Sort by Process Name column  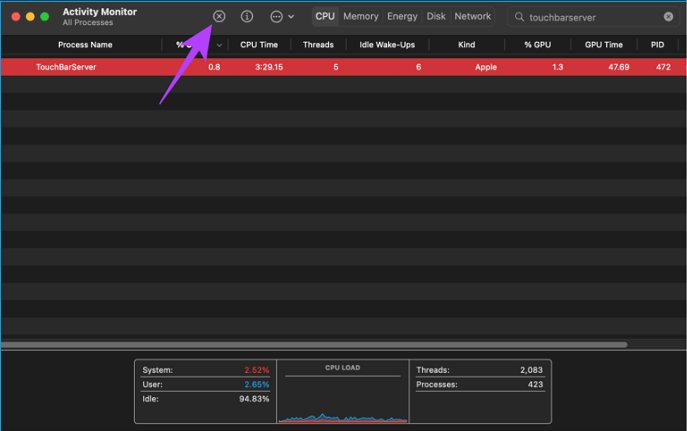85,45
